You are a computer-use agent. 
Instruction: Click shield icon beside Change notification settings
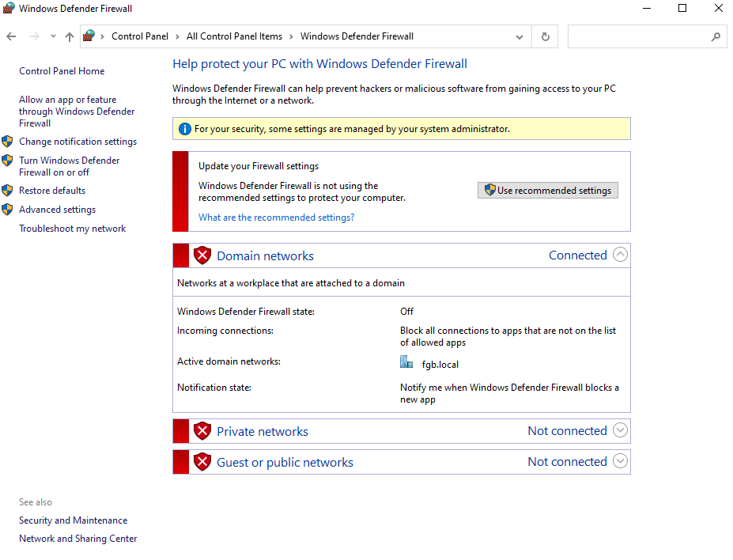click(7, 141)
